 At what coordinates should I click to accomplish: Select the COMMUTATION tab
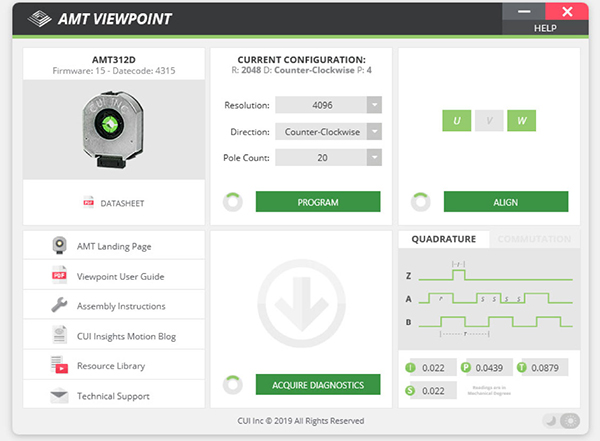(x=535, y=239)
